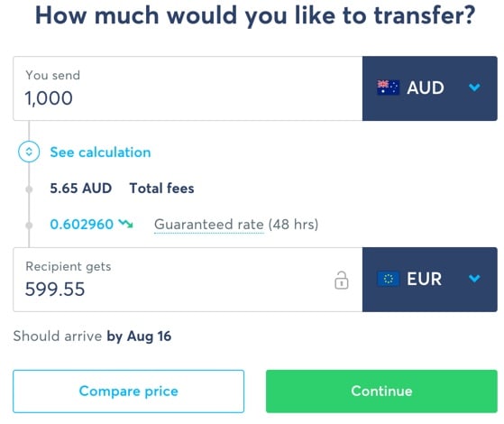Click the European Union flag icon
504x424 pixels.
click(x=388, y=279)
